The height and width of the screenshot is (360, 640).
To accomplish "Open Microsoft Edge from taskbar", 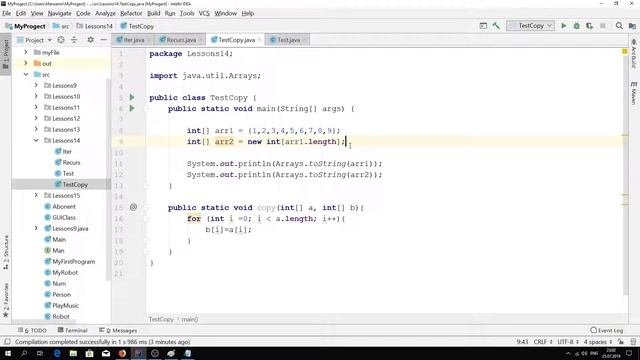I will point(57,353).
